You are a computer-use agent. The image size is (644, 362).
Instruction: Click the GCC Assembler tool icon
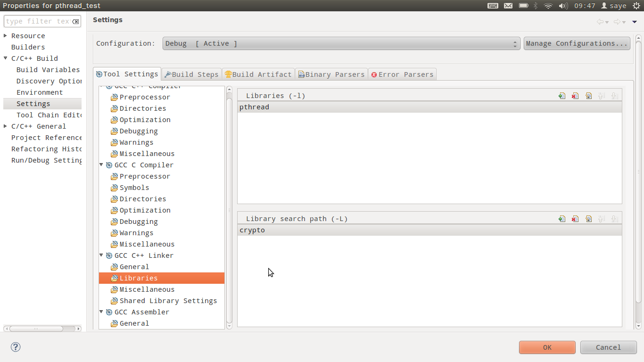pyautogui.click(x=109, y=312)
